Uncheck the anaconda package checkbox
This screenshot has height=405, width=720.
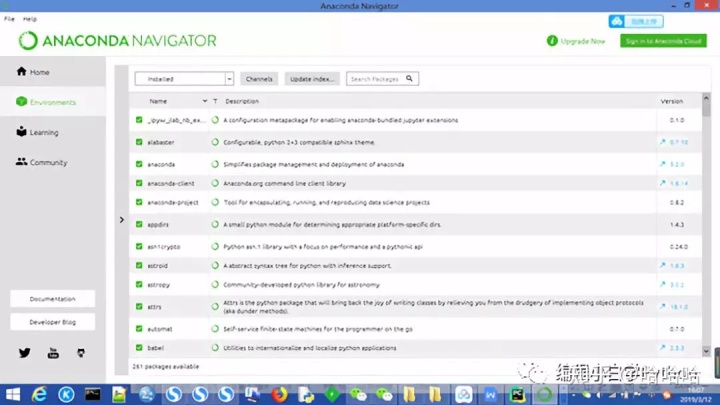pos(139,164)
